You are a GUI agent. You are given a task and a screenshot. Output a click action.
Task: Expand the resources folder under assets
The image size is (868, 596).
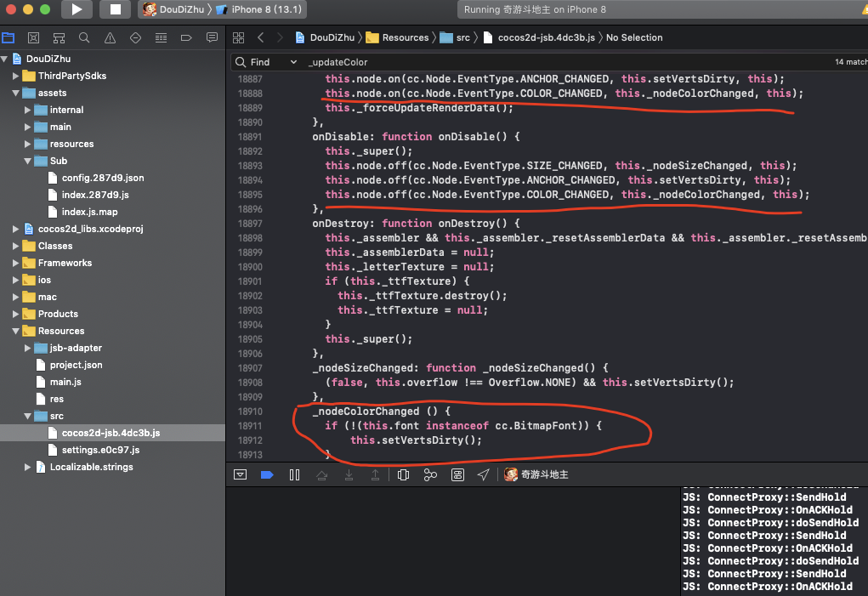tap(27, 144)
